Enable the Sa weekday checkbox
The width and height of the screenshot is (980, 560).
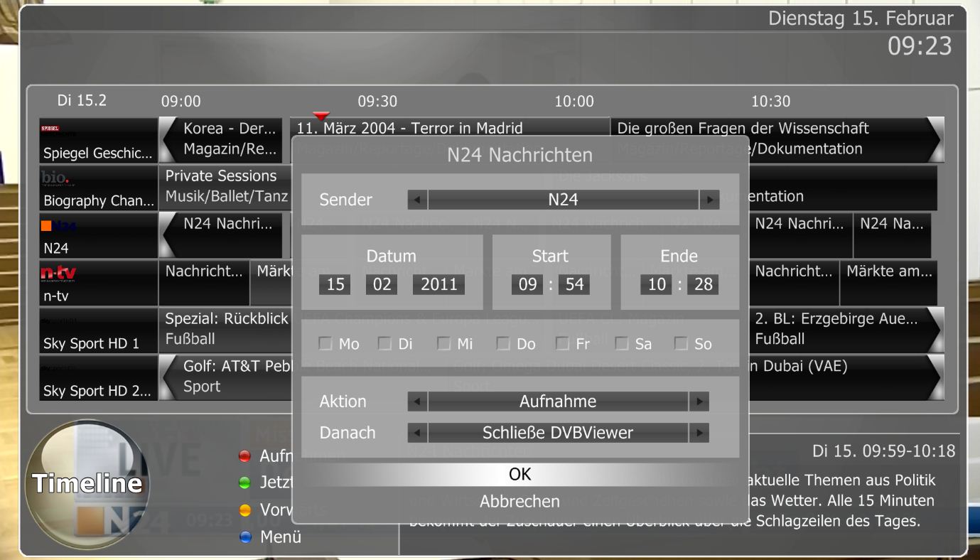[621, 344]
